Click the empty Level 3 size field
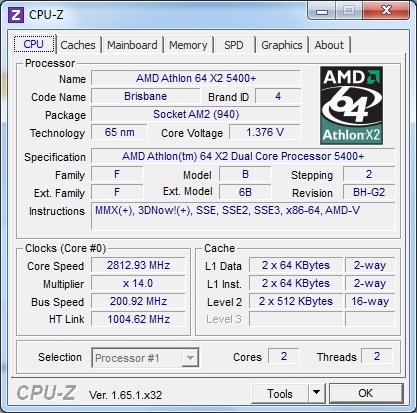This screenshot has height=413, width=417. point(296,319)
